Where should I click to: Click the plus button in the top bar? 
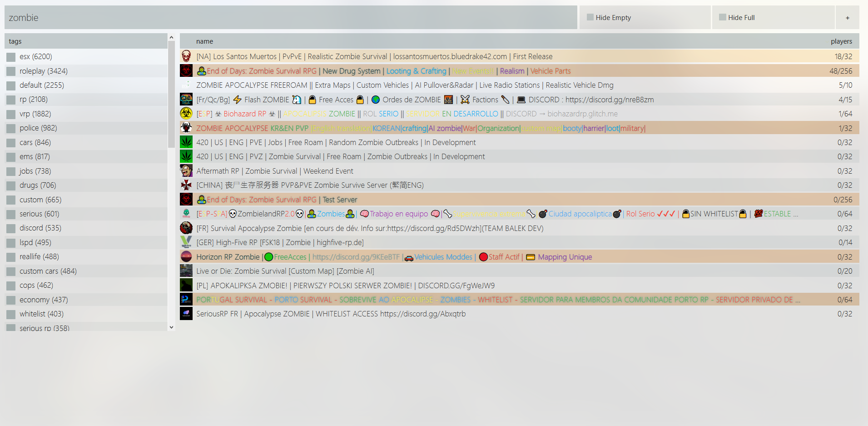(848, 18)
